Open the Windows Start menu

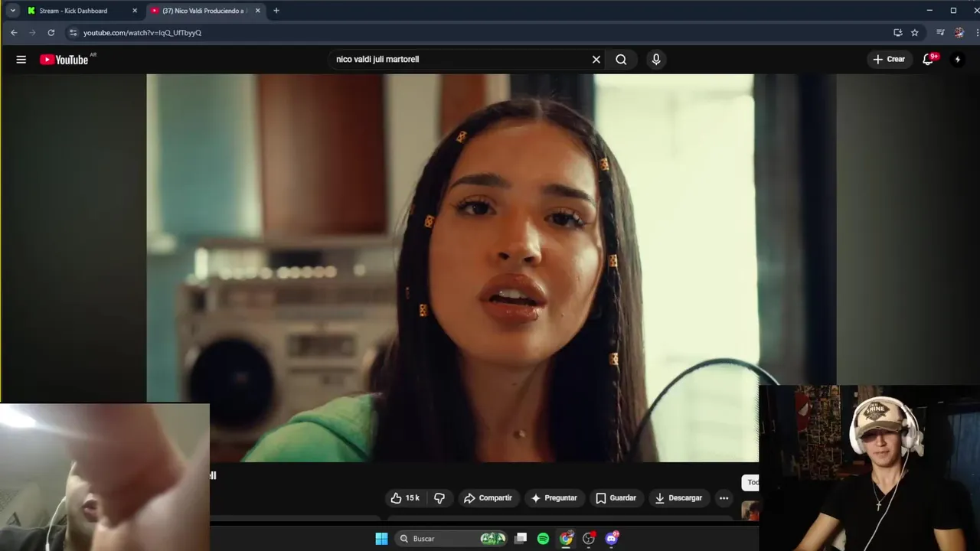381,539
